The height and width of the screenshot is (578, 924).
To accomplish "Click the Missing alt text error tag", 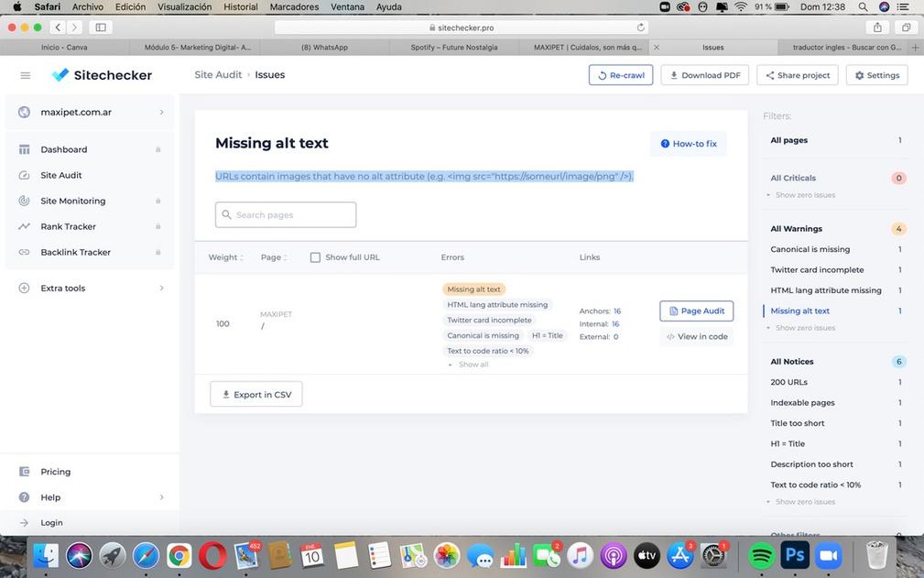I will pyautogui.click(x=473, y=289).
